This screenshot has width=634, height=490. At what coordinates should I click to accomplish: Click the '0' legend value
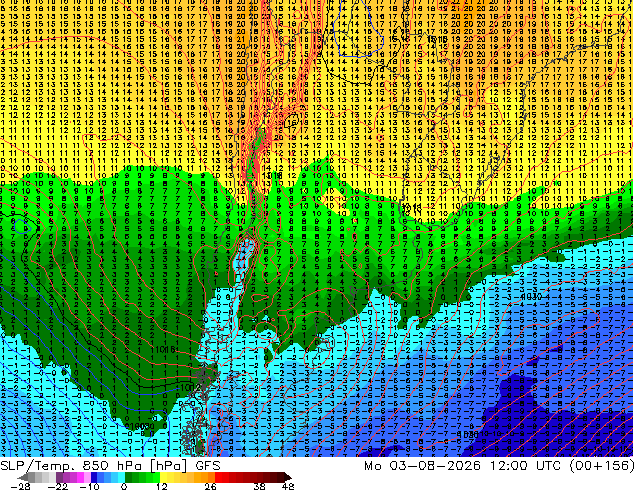(x=124, y=486)
